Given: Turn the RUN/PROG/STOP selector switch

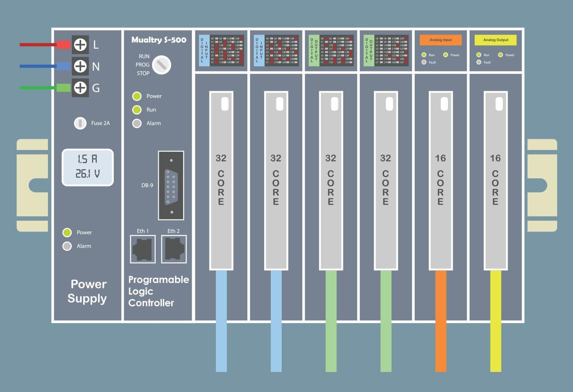Looking at the screenshot, I should coord(162,64).
